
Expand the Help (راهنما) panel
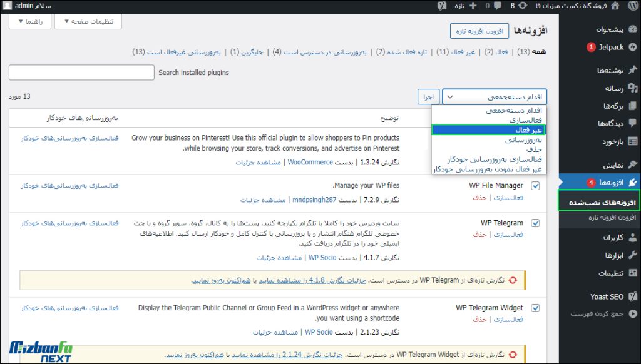pyautogui.click(x=30, y=21)
